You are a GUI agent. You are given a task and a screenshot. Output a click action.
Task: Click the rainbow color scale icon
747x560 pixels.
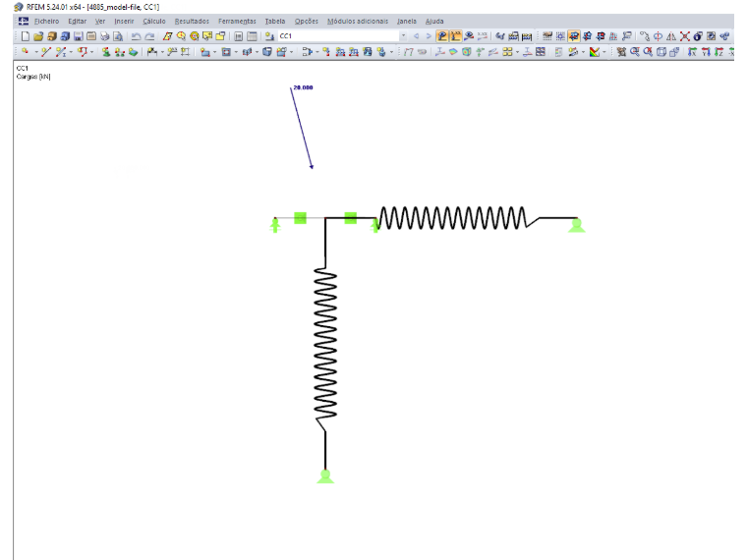click(x=594, y=52)
